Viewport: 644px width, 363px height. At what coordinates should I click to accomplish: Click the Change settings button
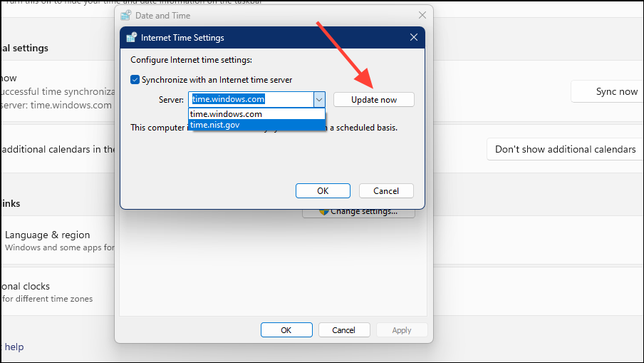(358, 212)
